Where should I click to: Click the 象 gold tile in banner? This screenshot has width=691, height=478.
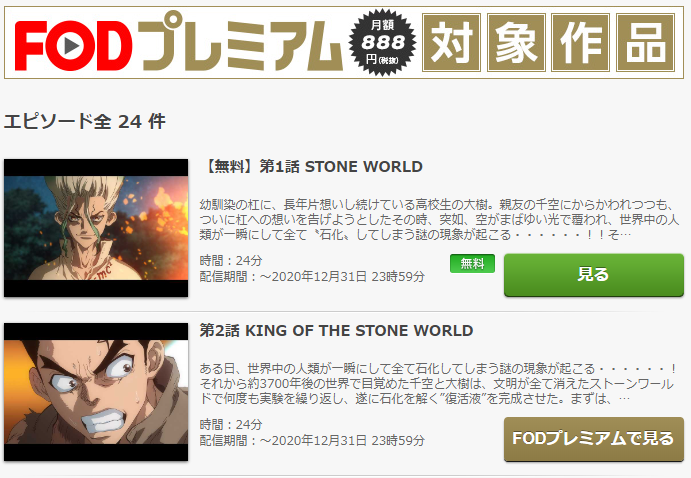tap(516, 43)
